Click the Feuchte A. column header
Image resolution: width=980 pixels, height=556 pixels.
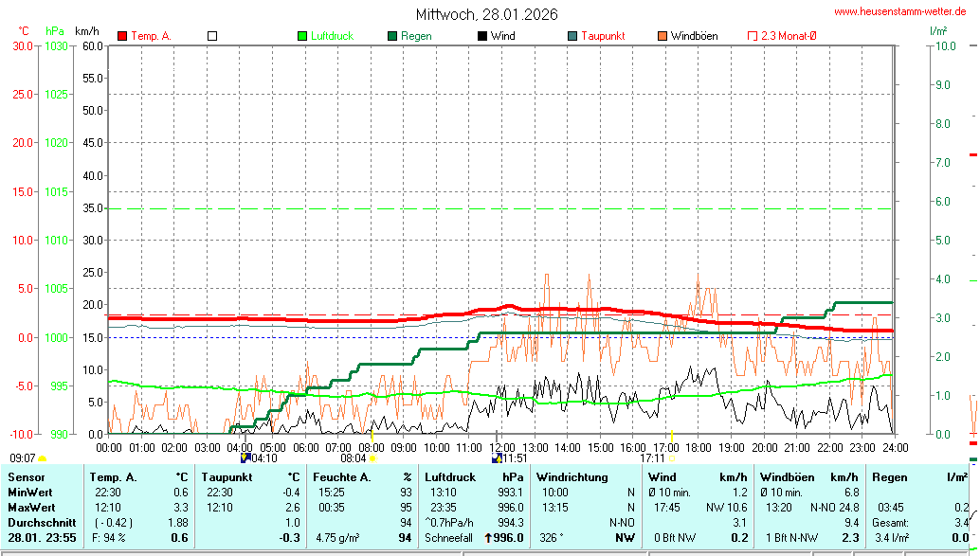[341, 477]
